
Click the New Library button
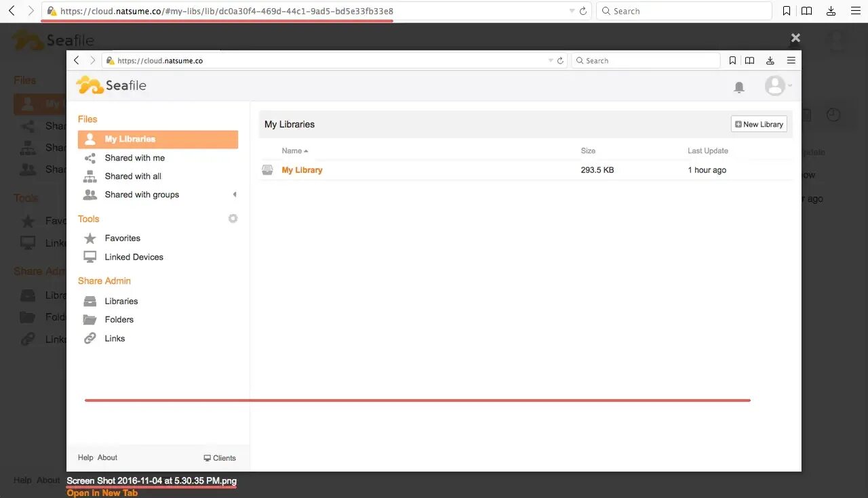(x=759, y=124)
